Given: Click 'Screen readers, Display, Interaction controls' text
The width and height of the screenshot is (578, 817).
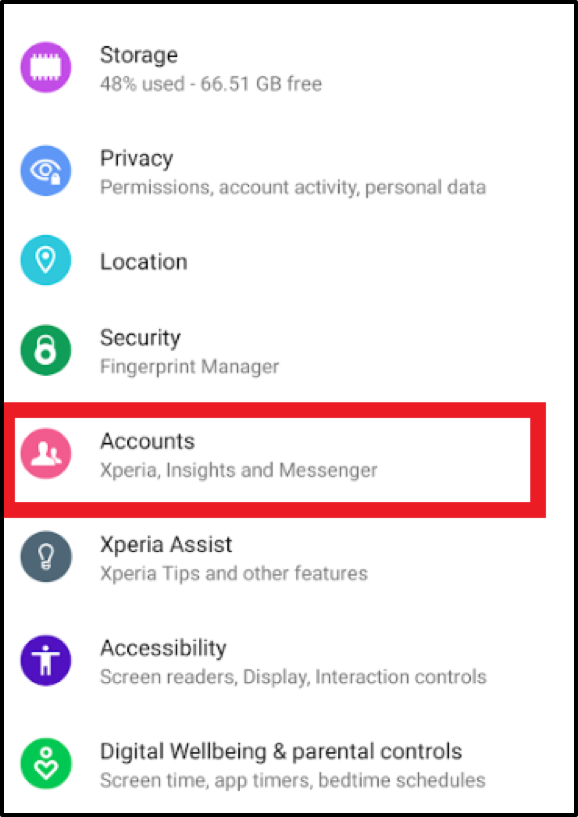Looking at the screenshot, I should 293,677.
